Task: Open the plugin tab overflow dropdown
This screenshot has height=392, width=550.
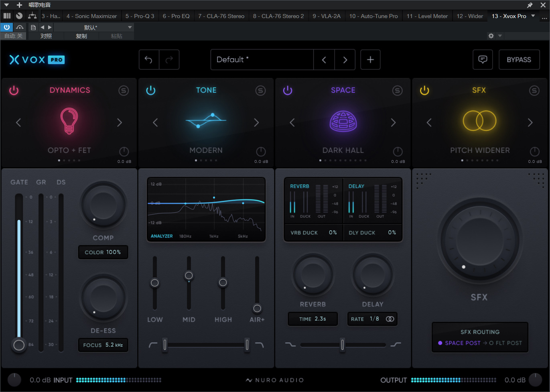Action: click(x=533, y=16)
